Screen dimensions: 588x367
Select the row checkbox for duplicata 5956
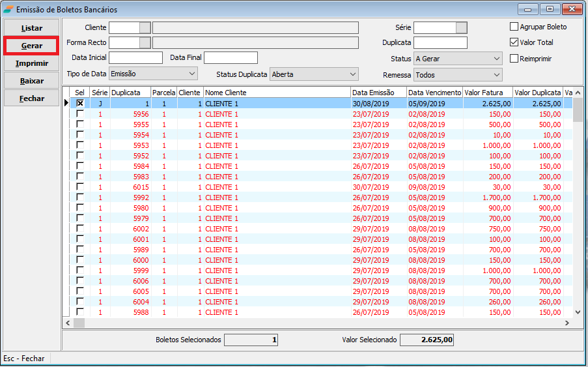(80, 114)
